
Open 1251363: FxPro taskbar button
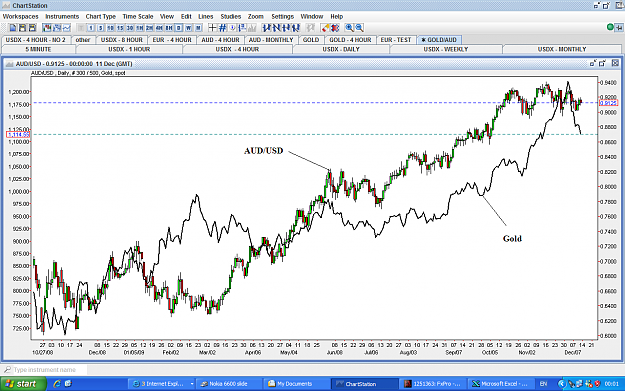click(x=432, y=384)
